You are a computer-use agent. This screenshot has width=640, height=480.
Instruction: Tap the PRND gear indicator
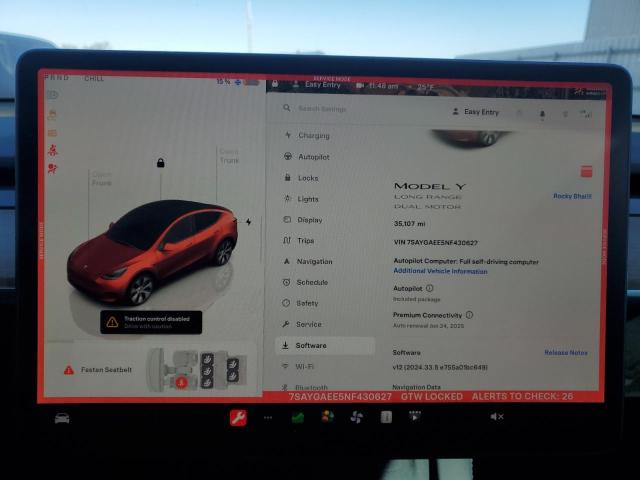[x=57, y=78]
